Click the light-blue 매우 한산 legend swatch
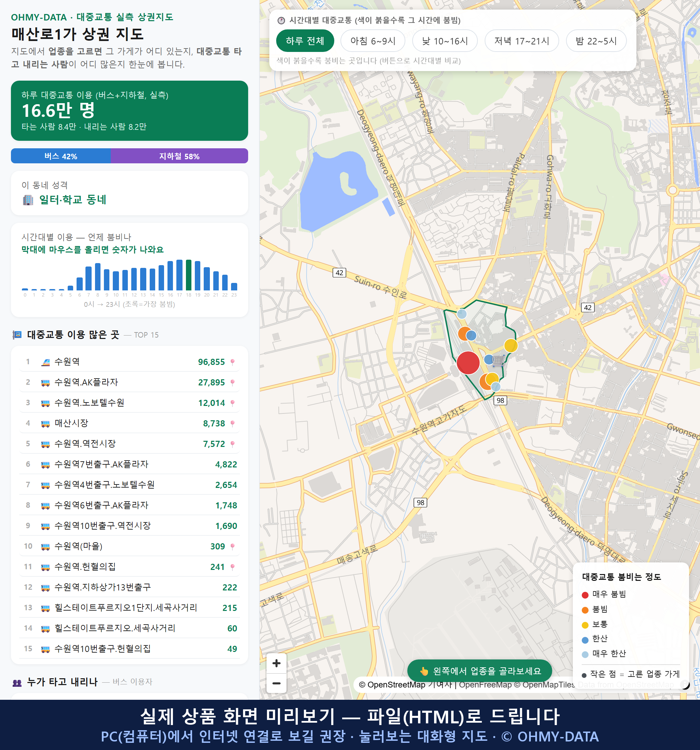 [585, 655]
